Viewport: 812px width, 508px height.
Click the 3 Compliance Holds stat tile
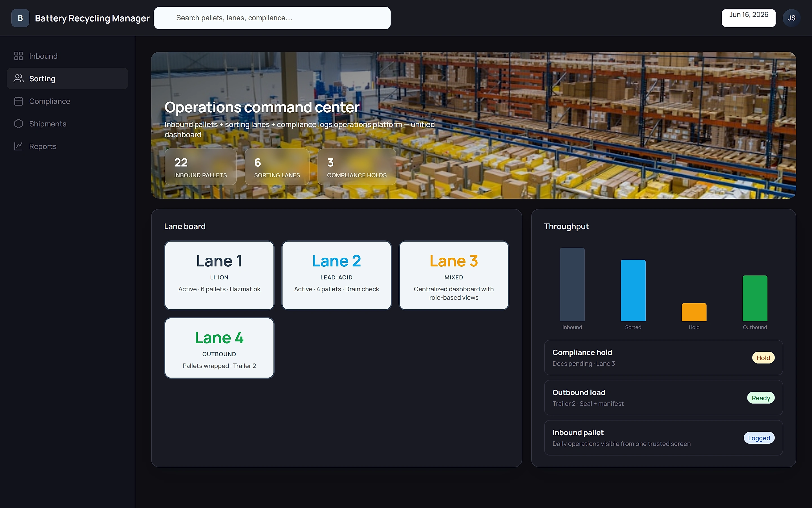coord(357,167)
